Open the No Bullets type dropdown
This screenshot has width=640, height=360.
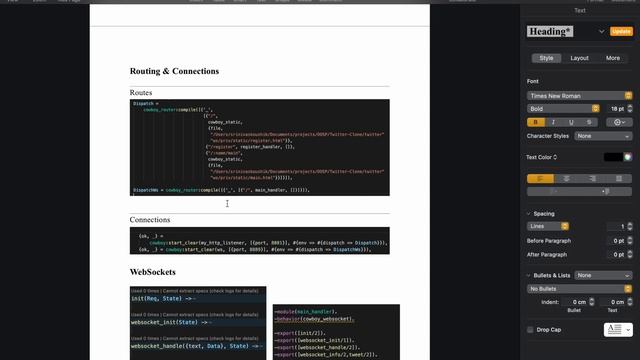[579, 289]
